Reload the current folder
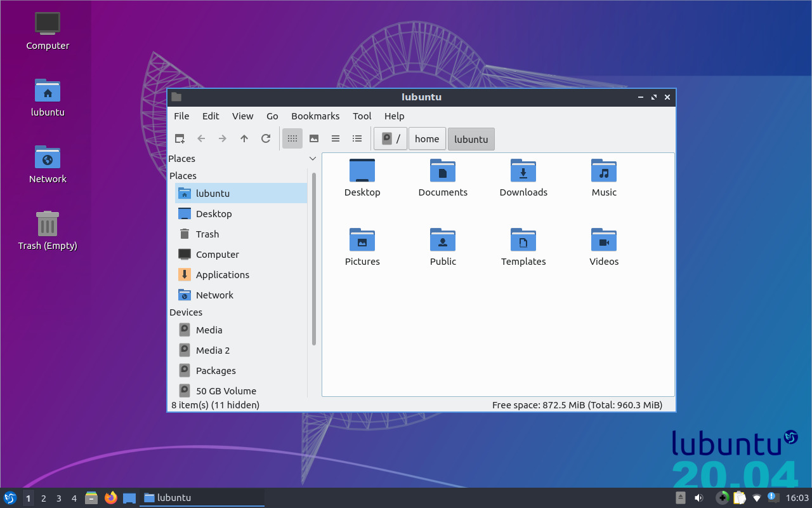Image resolution: width=812 pixels, height=508 pixels. (266, 138)
